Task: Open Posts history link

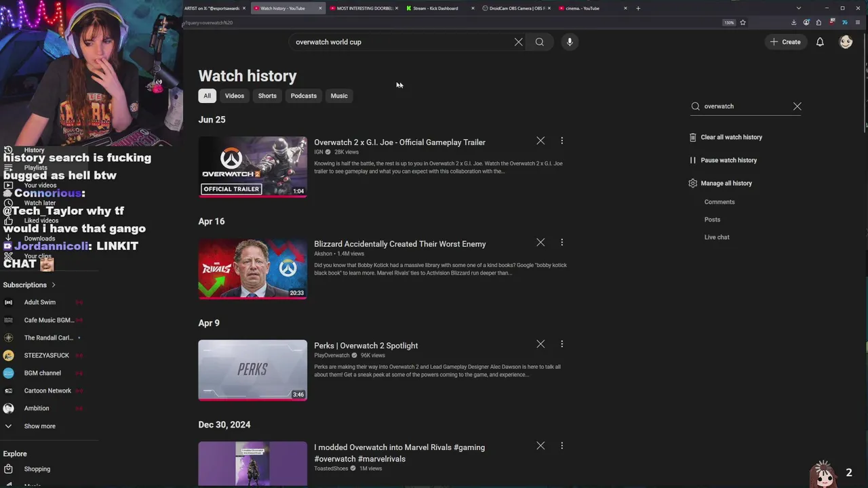Action: pos(712,220)
